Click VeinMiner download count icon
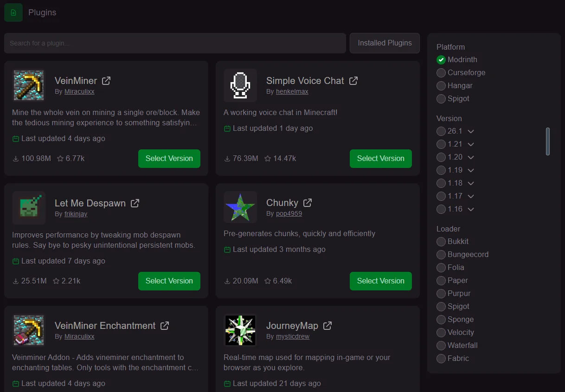Screen dimensions: 565x392 [16, 159]
